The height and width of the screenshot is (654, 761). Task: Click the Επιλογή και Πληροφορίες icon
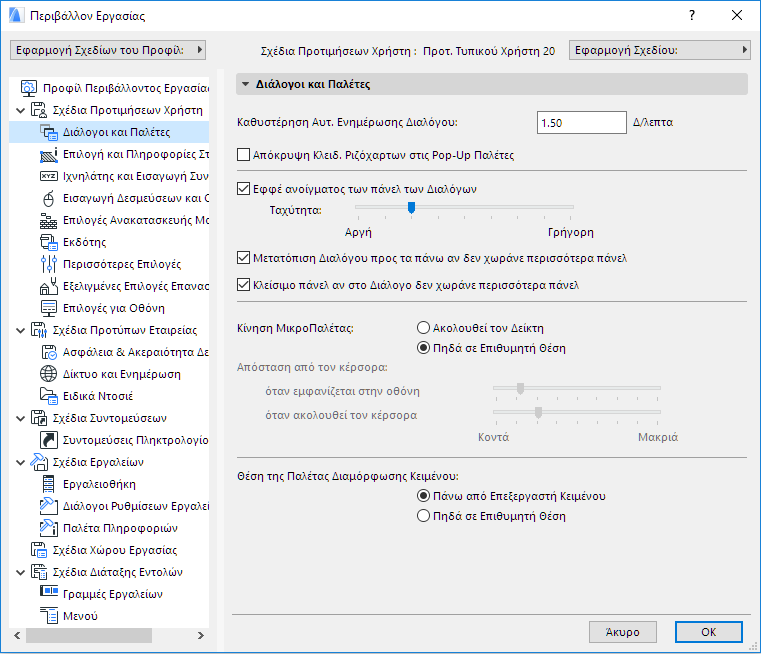click(x=49, y=154)
